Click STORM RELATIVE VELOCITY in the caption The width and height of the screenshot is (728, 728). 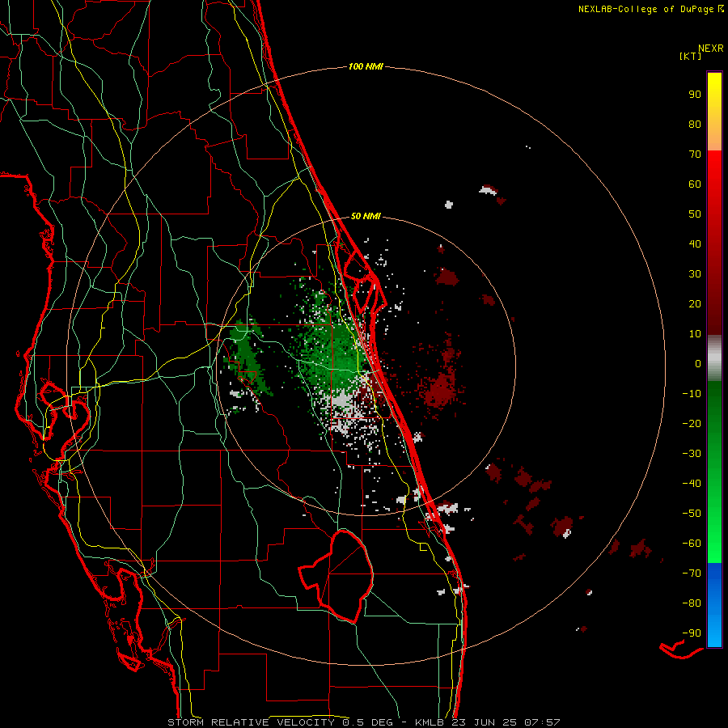pyautogui.click(x=250, y=722)
